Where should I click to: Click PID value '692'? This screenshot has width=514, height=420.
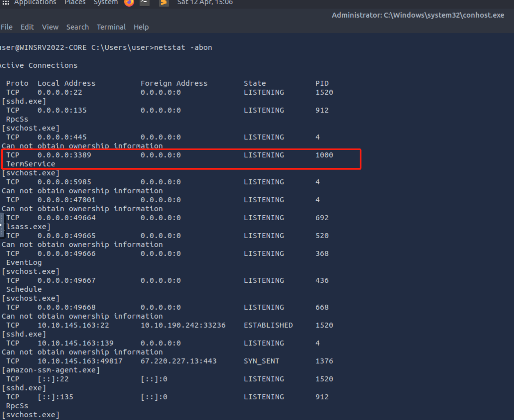pos(322,218)
